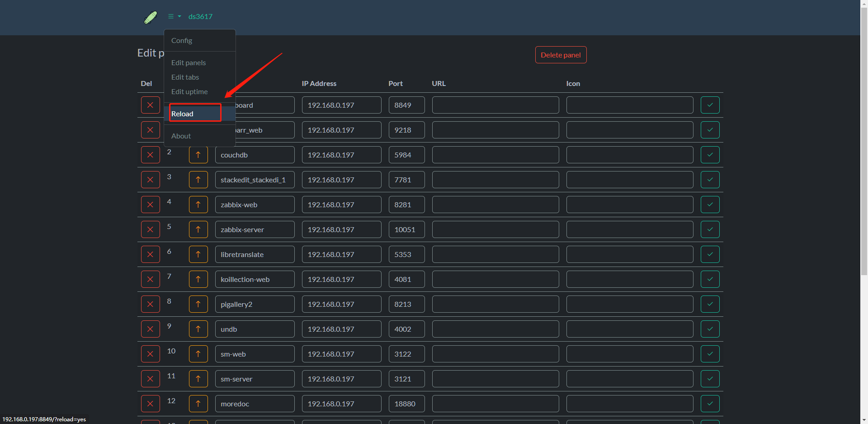Delete the row with port 9218

[x=151, y=130]
